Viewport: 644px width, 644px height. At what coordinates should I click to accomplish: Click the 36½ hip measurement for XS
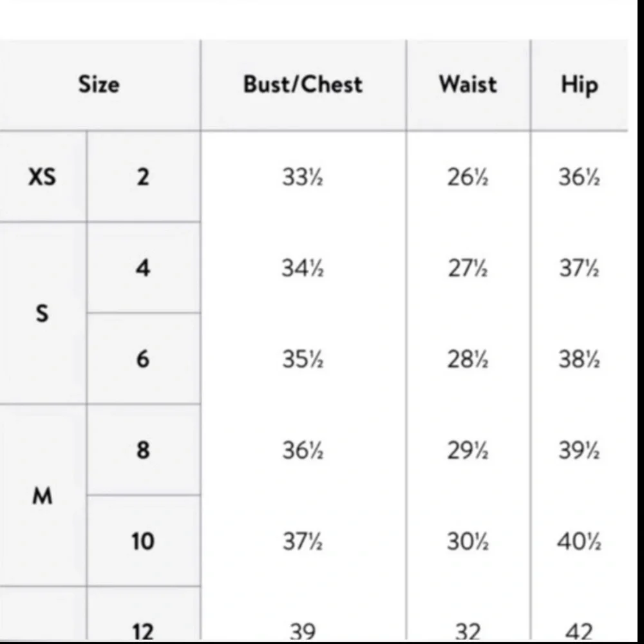pos(579,177)
